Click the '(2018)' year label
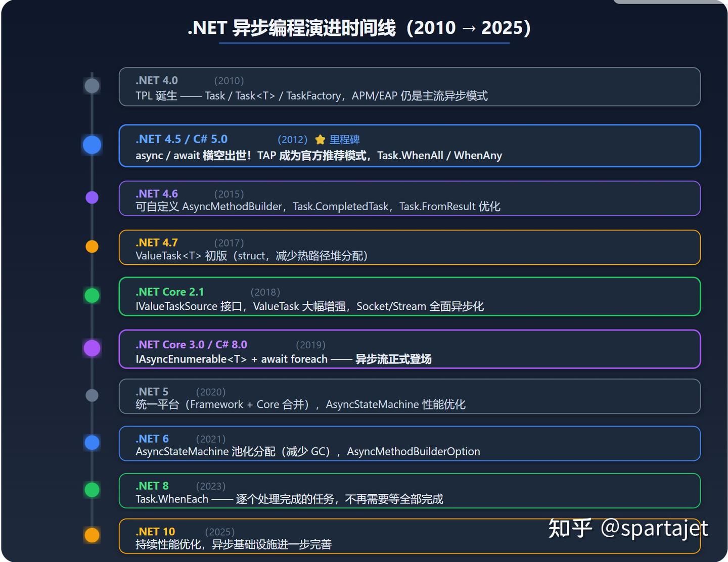The image size is (728, 562). pos(265,292)
